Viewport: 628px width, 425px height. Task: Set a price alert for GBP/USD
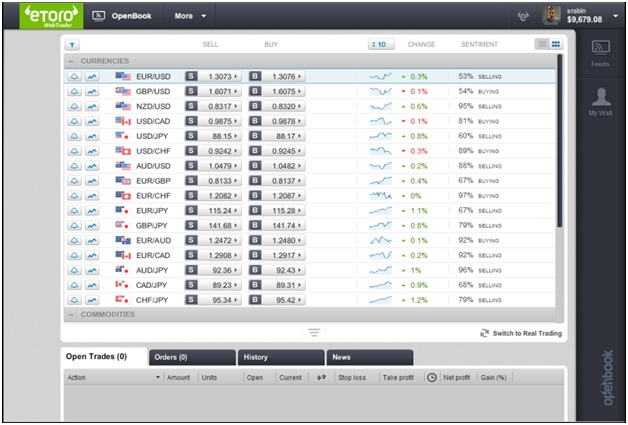click(x=74, y=91)
